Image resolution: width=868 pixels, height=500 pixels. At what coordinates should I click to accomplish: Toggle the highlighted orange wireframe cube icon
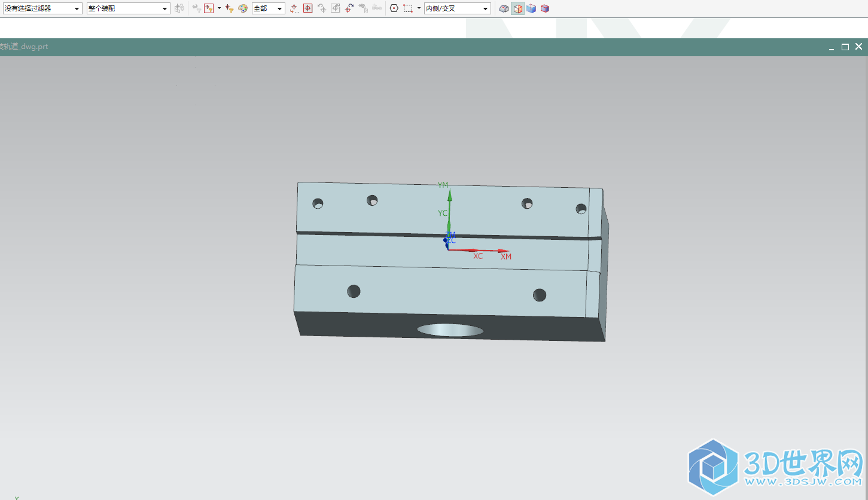518,8
